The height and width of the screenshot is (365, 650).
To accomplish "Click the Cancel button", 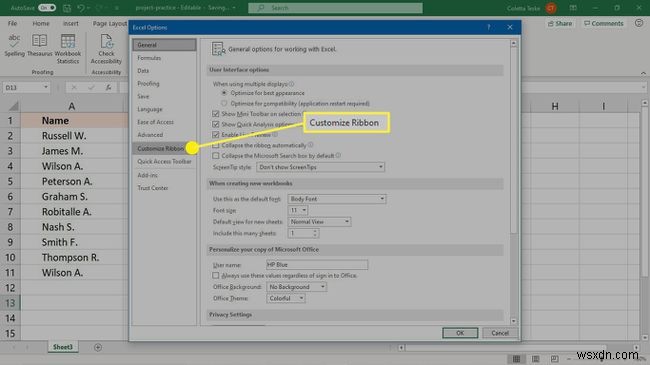I will (x=500, y=333).
